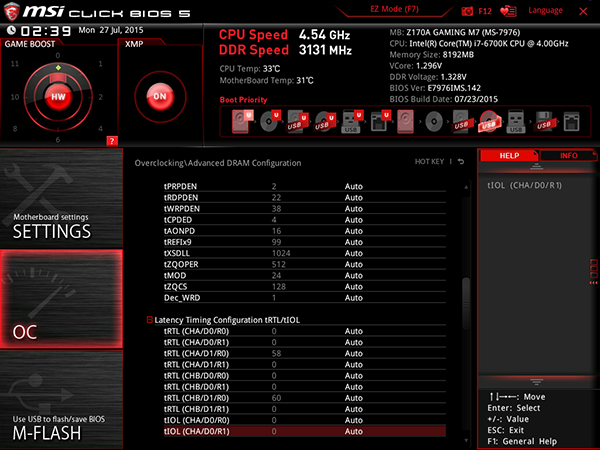The image size is (600, 450).
Task: Select the legacy USB key boot icon
Action: [x=515, y=121]
